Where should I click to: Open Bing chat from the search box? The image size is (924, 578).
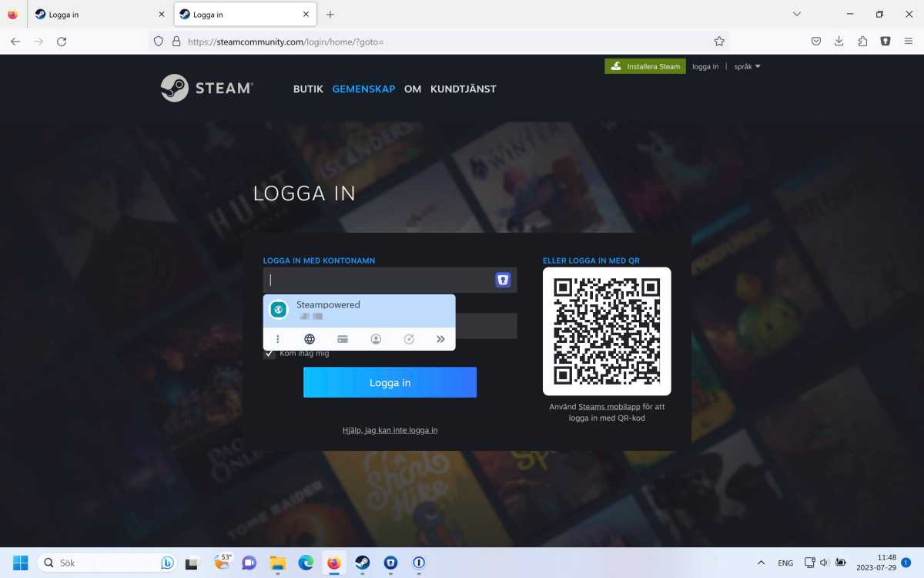pos(167,563)
